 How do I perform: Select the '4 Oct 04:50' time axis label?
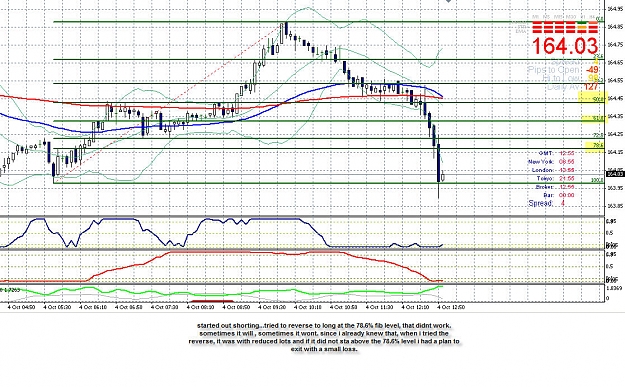click(21, 307)
